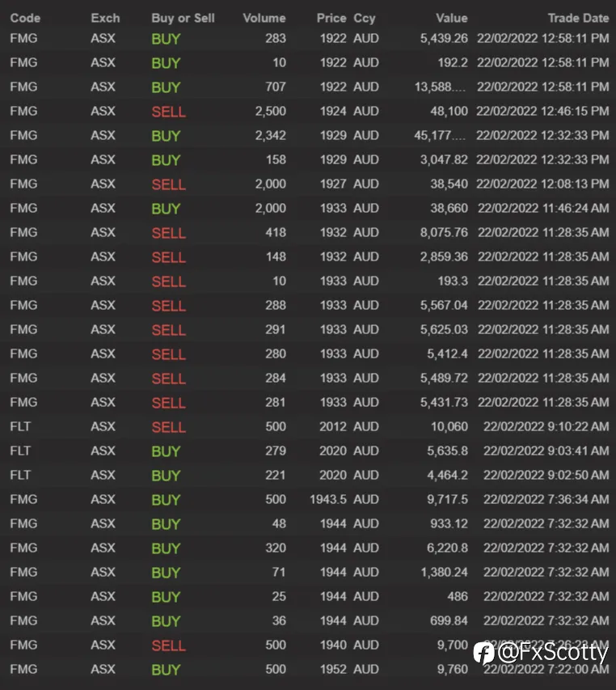
Task: Select the volume cell 48
Action: point(279,523)
